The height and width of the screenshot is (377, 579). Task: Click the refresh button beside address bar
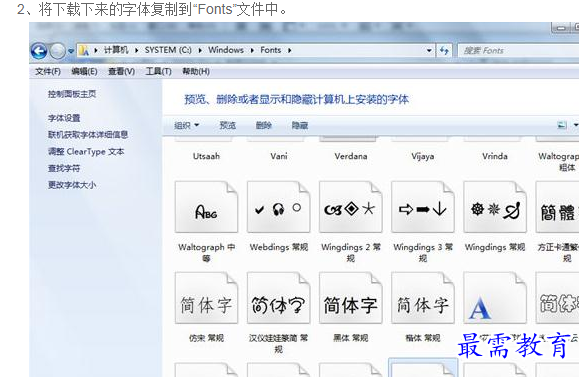(444, 51)
